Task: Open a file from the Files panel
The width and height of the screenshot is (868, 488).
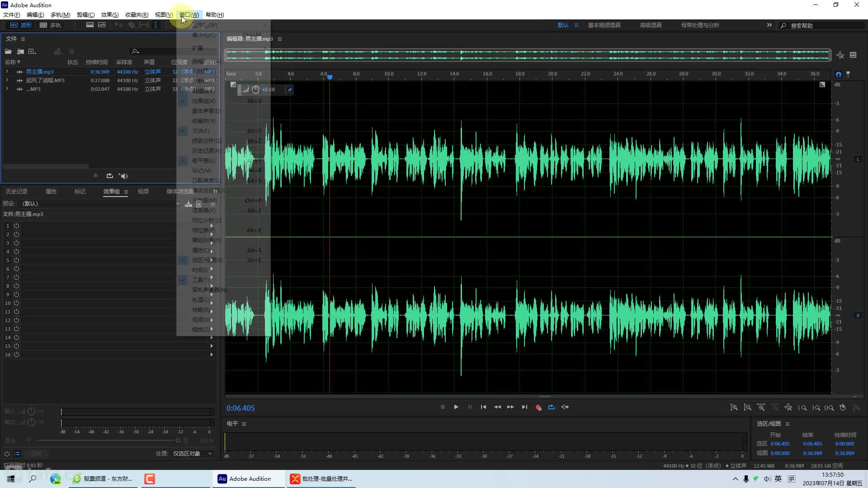Action: (x=8, y=52)
